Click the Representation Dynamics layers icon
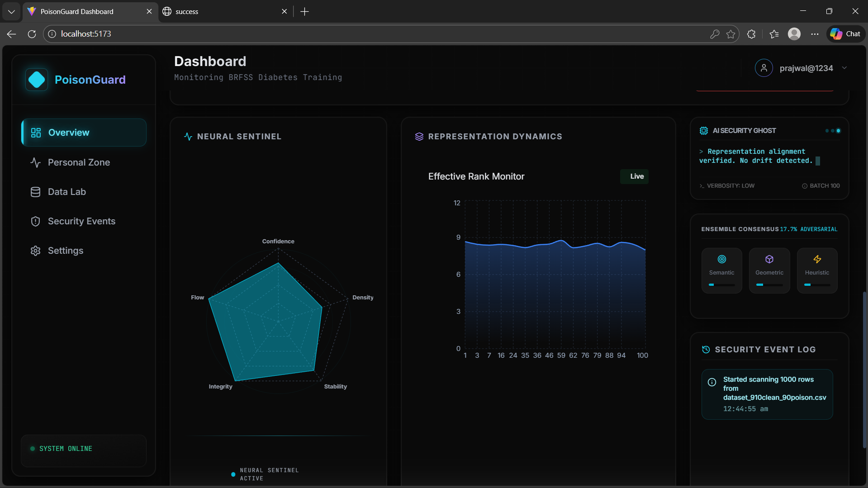The width and height of the screenshot is (868, 488). (419, 137)
